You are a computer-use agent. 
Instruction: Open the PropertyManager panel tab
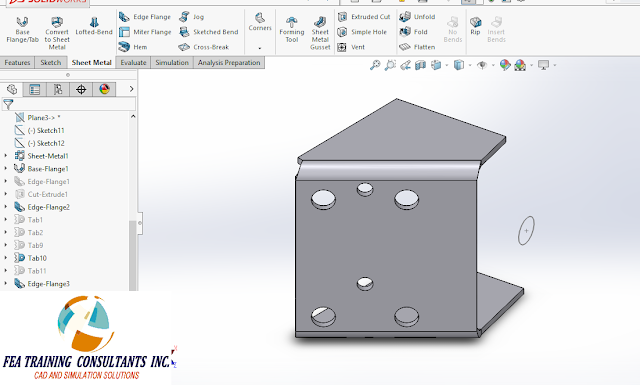[35, 89]
